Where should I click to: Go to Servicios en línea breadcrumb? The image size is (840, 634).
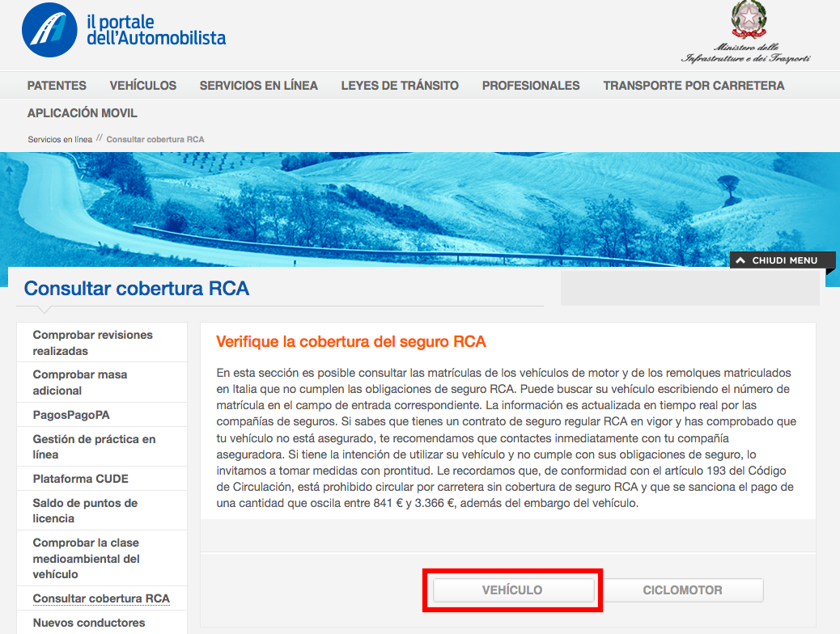60,139
